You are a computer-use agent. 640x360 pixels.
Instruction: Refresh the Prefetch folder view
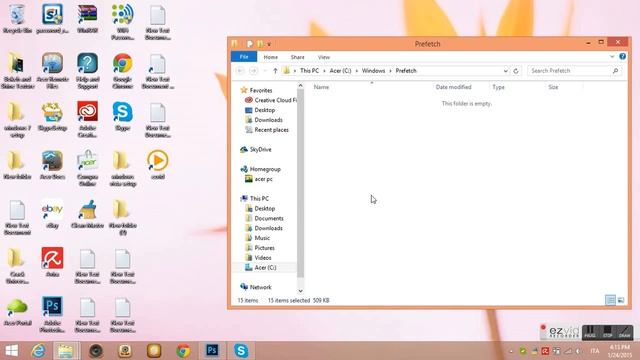click(x=516, y=71)
